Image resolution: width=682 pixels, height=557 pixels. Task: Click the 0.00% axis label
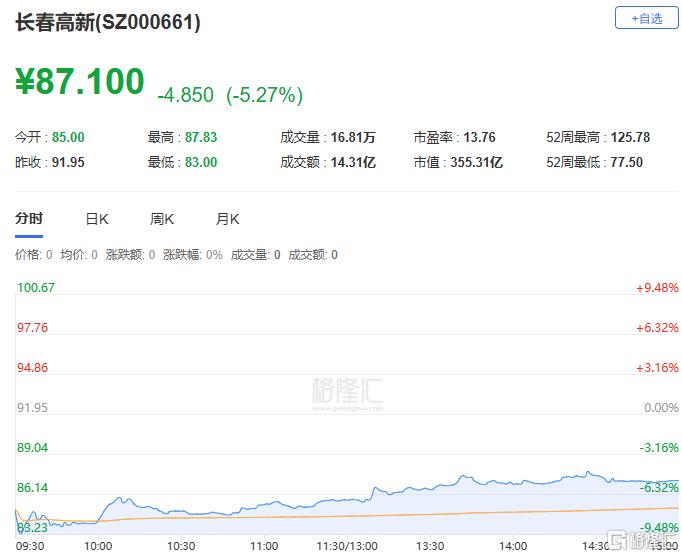pos(661,407)
